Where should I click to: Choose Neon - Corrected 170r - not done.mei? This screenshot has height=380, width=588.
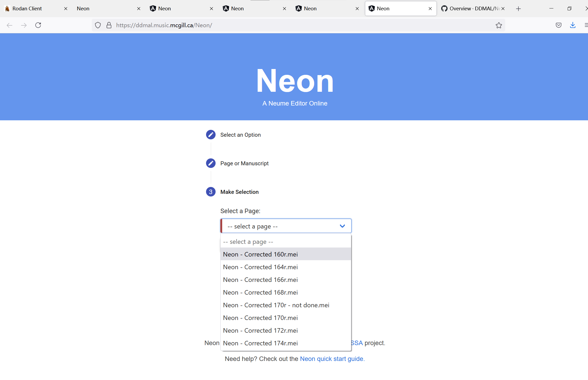[276, 305]
